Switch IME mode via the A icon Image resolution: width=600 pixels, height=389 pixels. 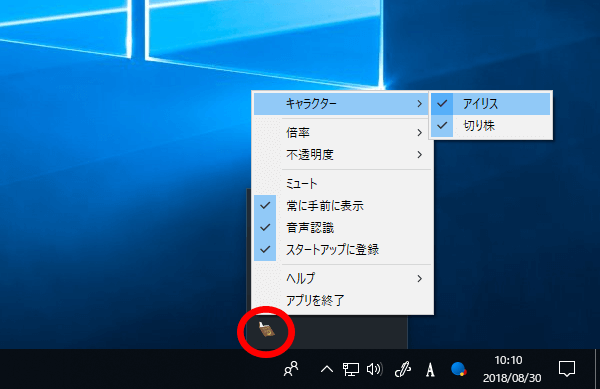coord(430,369)
